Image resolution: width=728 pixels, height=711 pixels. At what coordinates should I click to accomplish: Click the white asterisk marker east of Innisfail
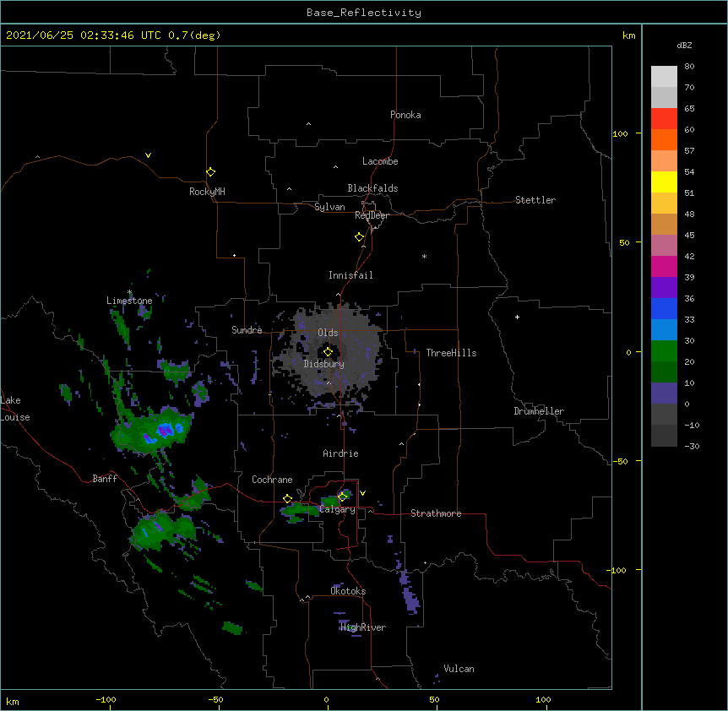click(x=424, y=256)
